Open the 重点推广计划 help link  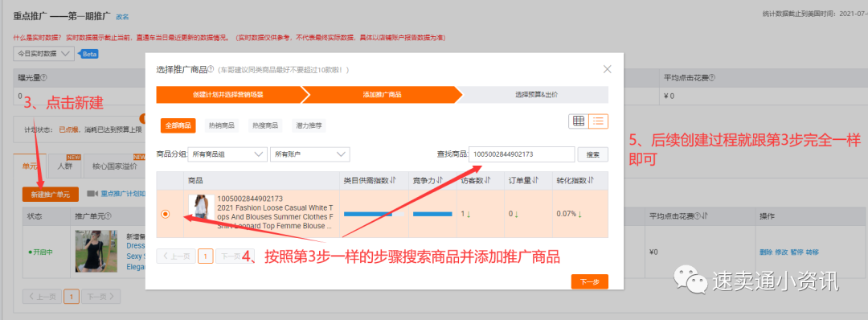pyautogui.click(x=123, y=195)
